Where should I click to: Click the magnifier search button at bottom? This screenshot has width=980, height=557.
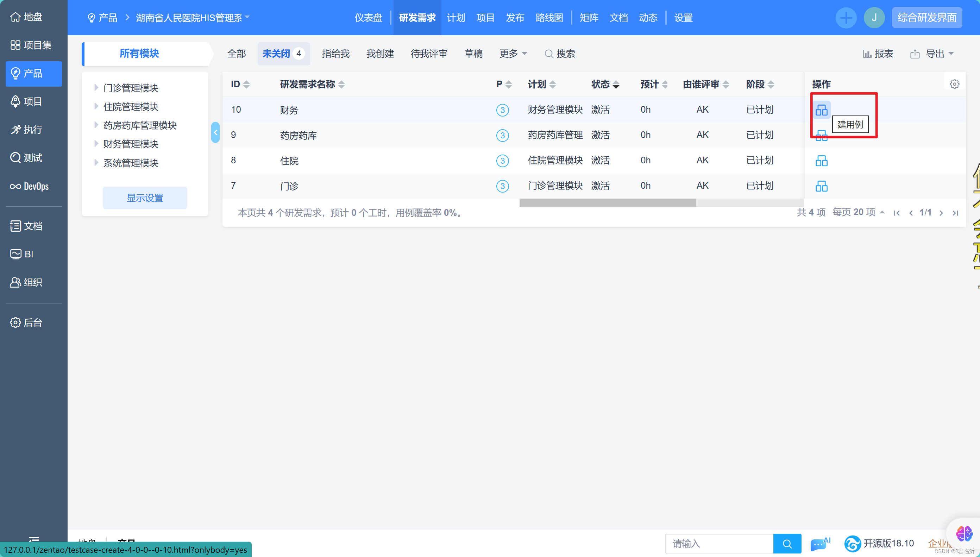click(x=787, y=544)
